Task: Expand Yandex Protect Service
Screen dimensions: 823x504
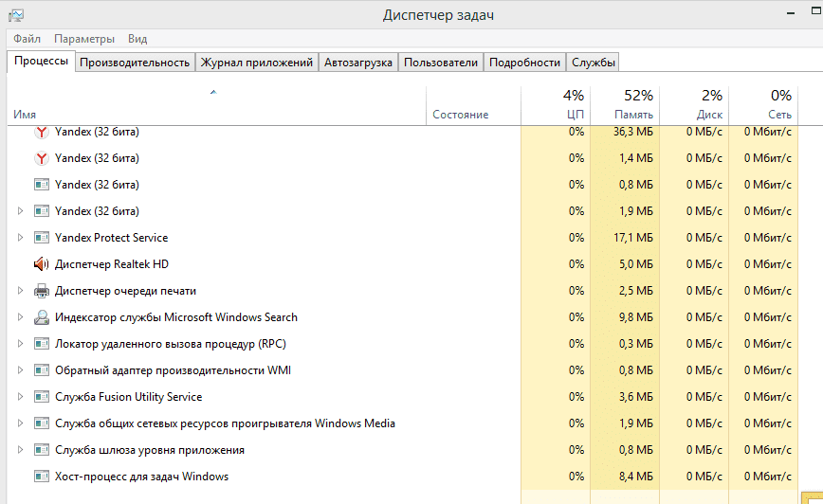Action: point(20,238)
